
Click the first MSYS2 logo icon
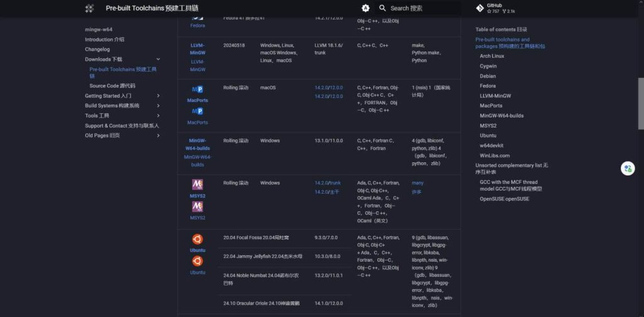click(197, 184)
